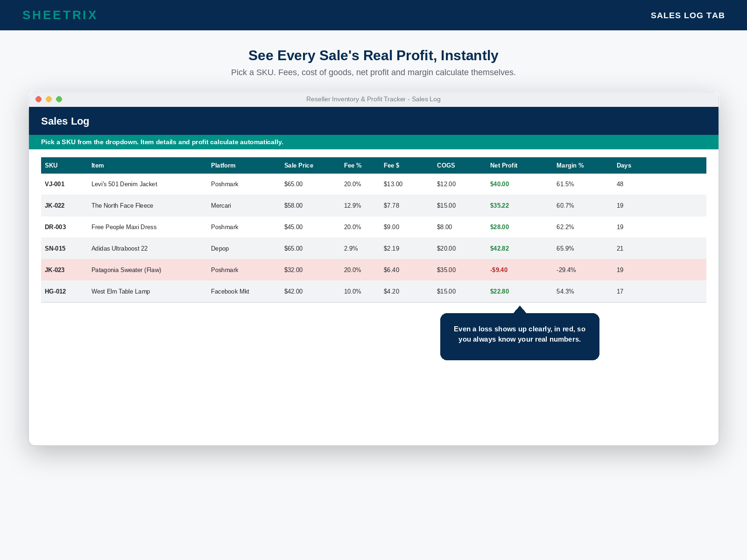Select SKU cell VJ-001
The width and height of the screenshot is (747, 560).
pyautogui.click(x=55, y=184)
